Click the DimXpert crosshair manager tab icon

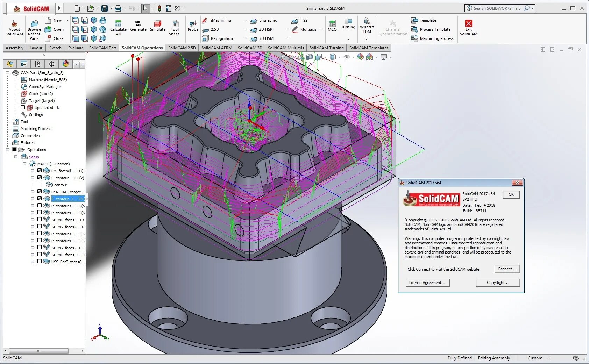52,64
